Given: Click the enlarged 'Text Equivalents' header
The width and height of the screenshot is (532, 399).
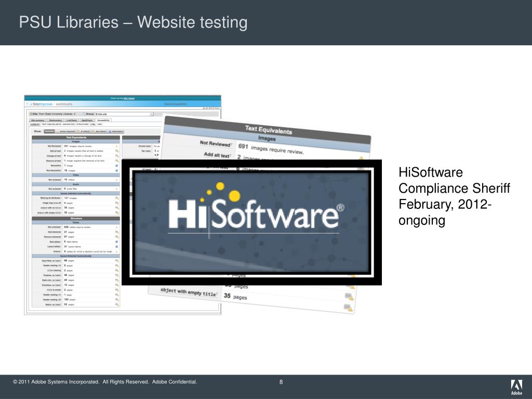Looking at the screenshot, I should (x=269, y=129).
